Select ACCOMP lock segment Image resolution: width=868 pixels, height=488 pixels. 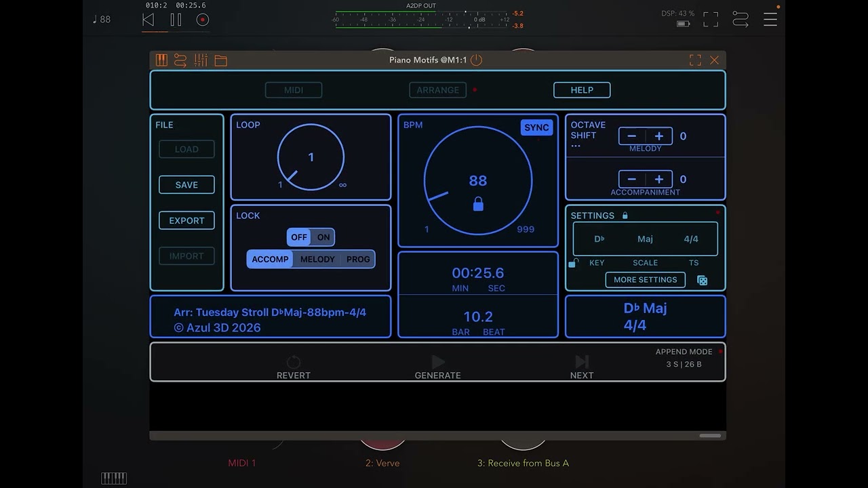[x=270, y=259]
